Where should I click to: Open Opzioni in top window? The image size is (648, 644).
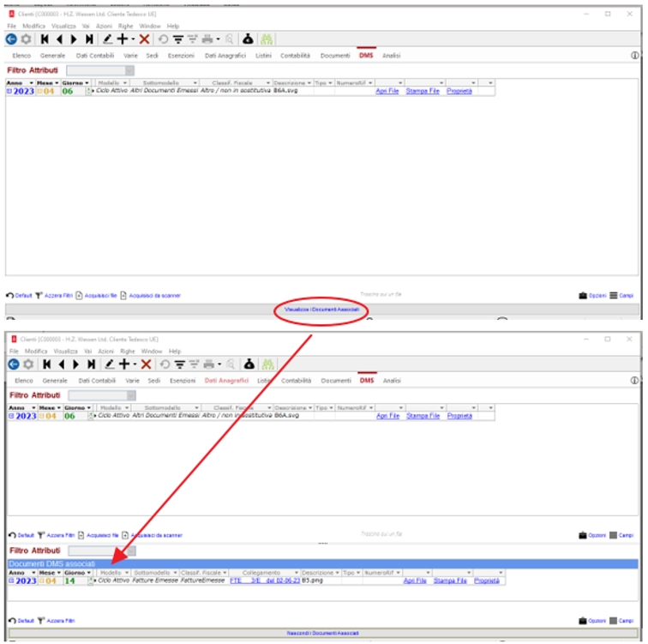592,296
